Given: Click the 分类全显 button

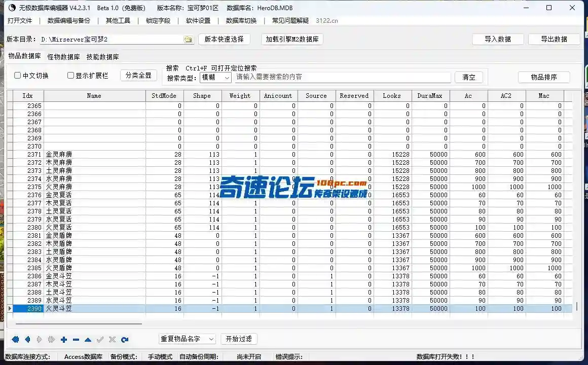Looking at the screenshot, I should pos(138,76).
